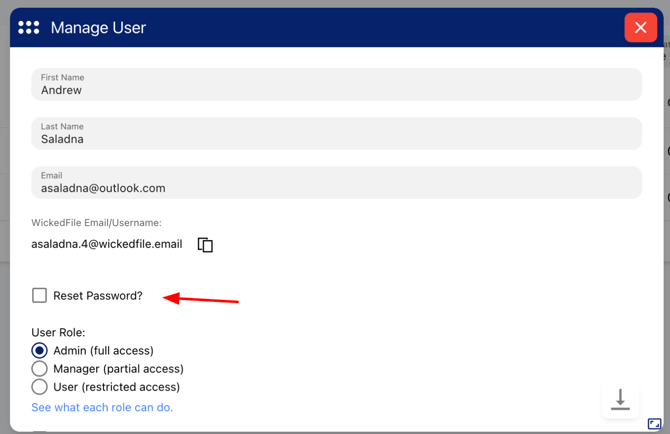This screenshot has height=434, width=670.
Task: Click the 'User Role:' heading
Action: [x=58, y=332]
